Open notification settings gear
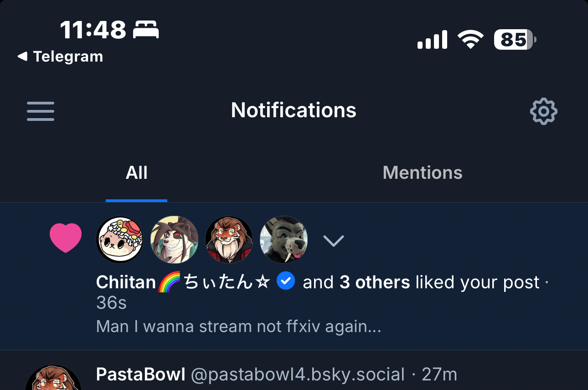588x390 pixels. click(x=543, y=111)
